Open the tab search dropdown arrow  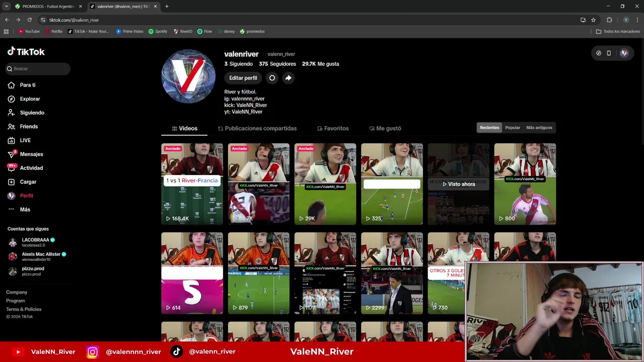[x=6, y=7]
